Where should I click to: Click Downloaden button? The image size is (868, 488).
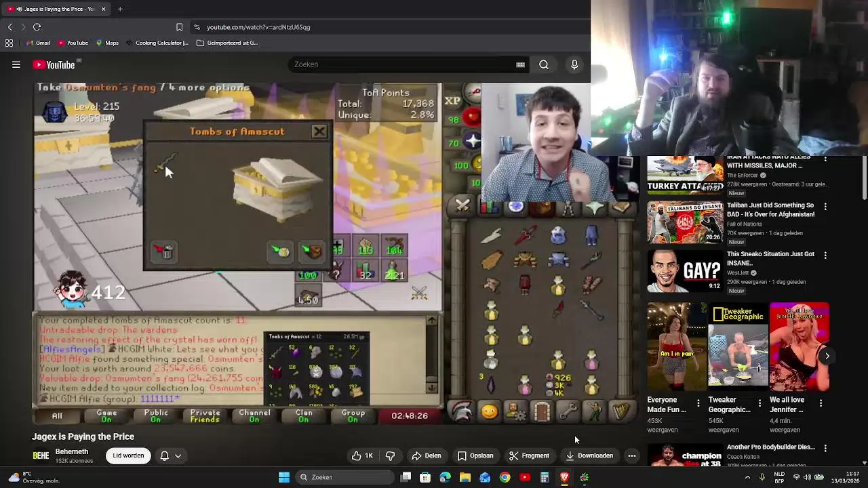point(589,456)
